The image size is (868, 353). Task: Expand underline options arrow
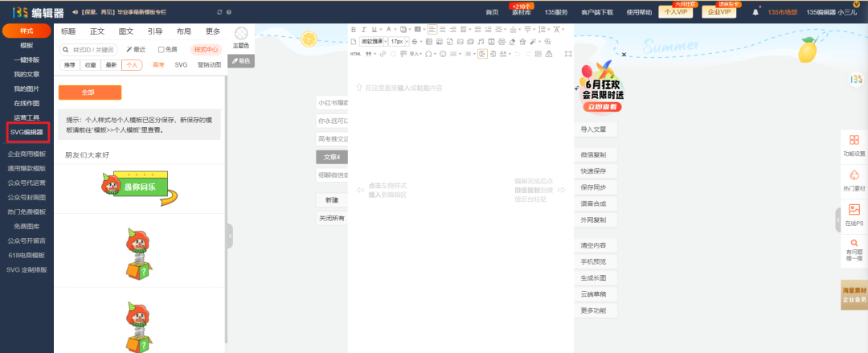[381, 30]
